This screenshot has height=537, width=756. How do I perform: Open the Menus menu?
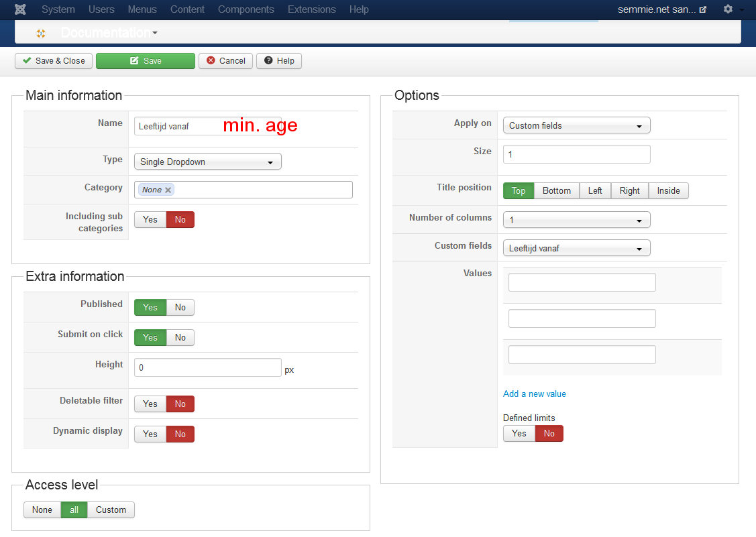[142, 9]
